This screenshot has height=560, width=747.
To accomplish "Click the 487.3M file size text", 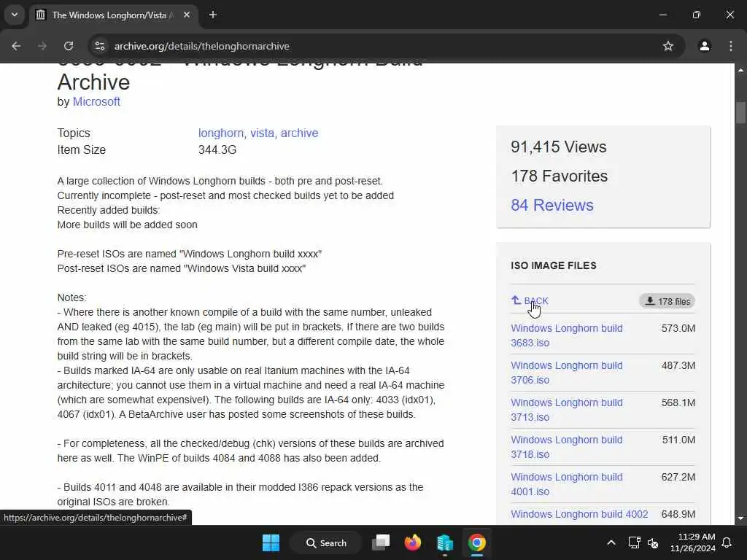I will click(x=678, y=366).
